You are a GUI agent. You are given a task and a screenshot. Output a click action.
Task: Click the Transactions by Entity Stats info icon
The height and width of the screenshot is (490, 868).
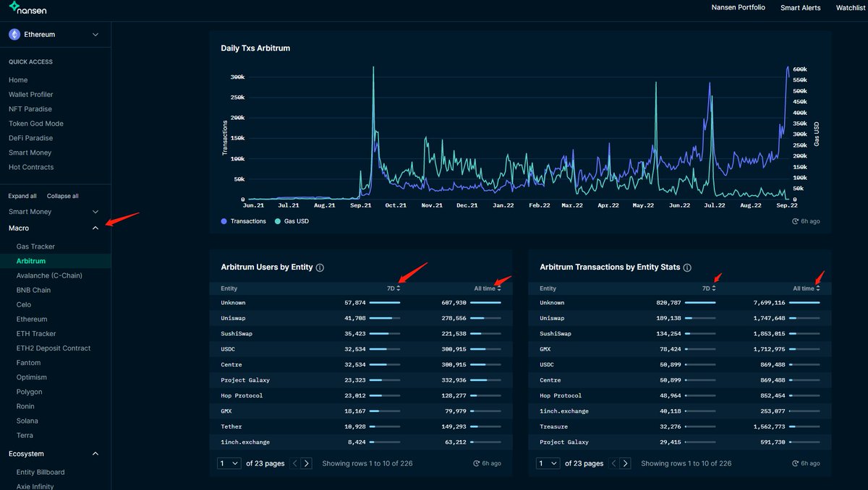tap(687, 267)
